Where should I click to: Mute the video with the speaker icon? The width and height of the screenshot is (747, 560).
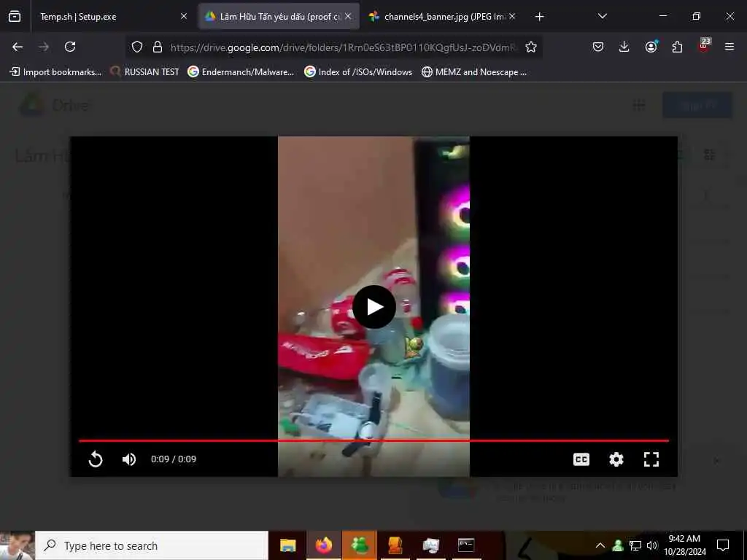pyautogui.click(x=128, y=459)
